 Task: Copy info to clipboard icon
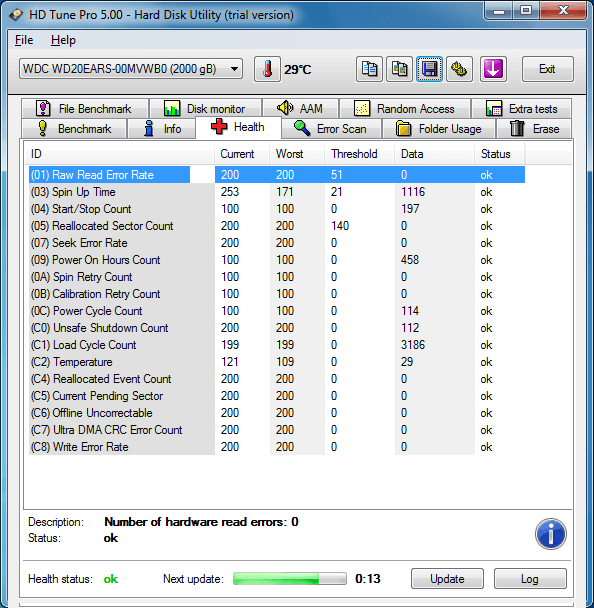pos(369,69)
